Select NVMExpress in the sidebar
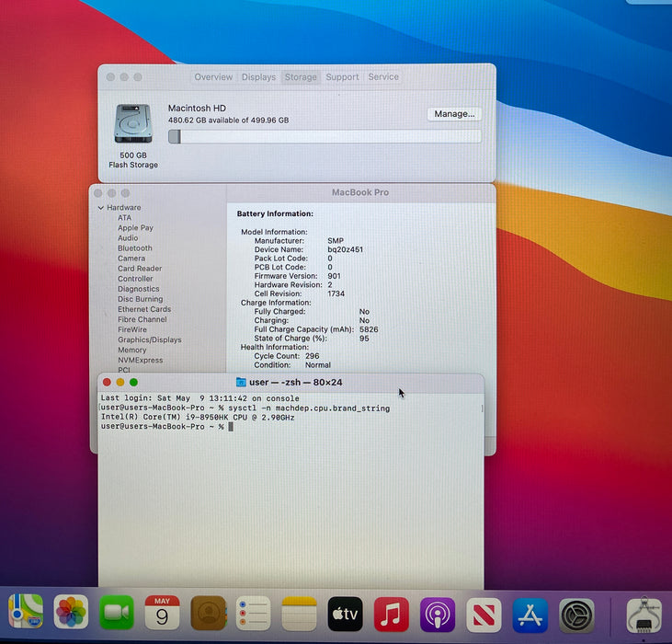This screenshot has height=644, width=672. click(140, 360)
